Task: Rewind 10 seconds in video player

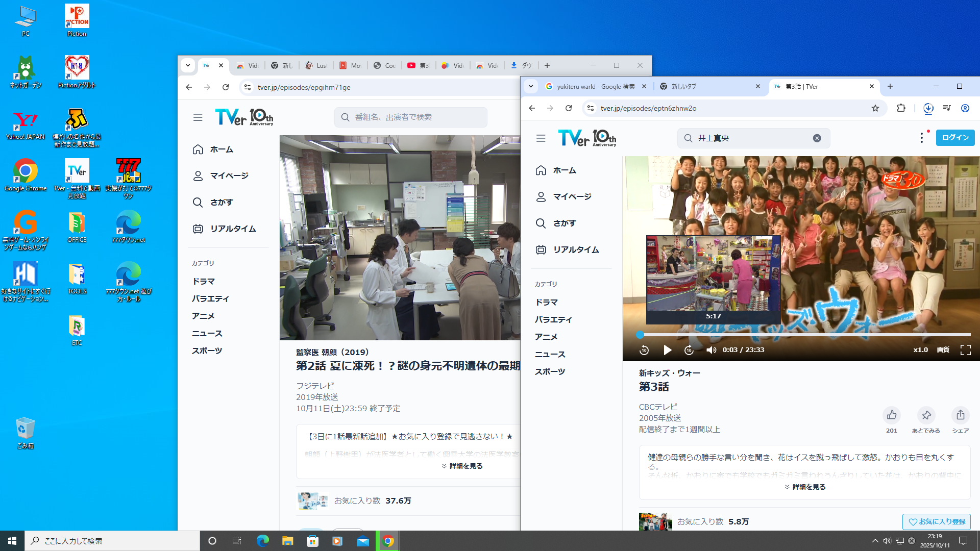Action: click(644, 350)
